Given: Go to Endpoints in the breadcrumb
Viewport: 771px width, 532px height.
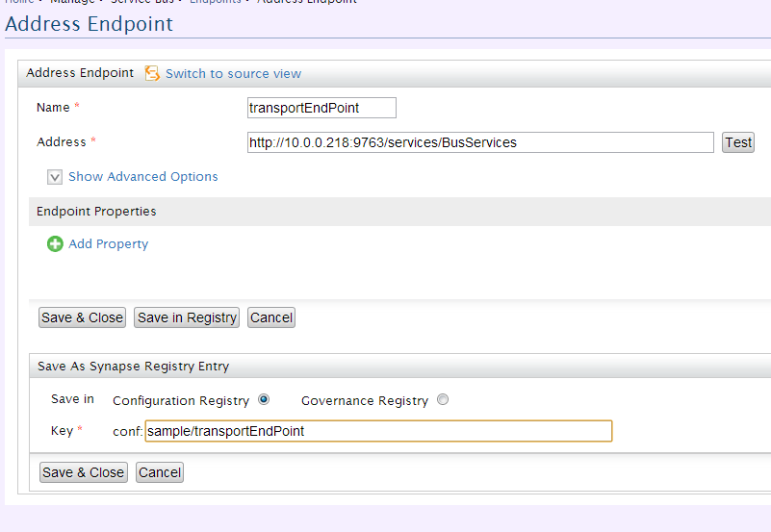Looking at the screenshot, I should [216, 2].
